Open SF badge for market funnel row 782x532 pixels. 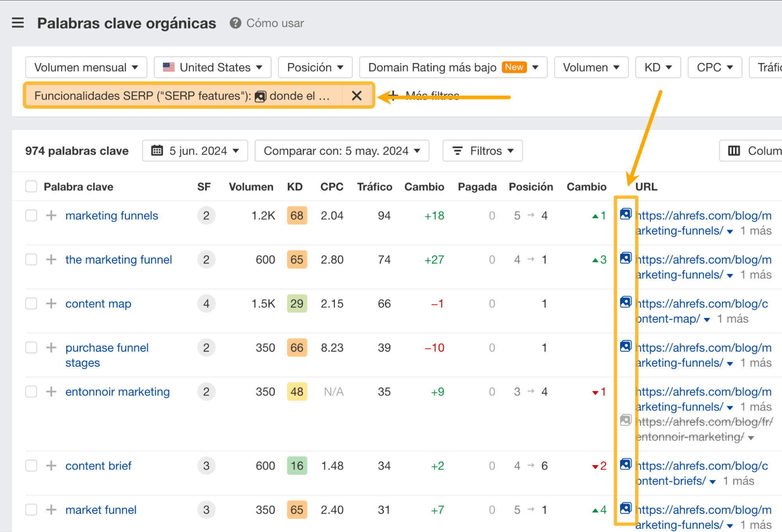pos(206,510)
